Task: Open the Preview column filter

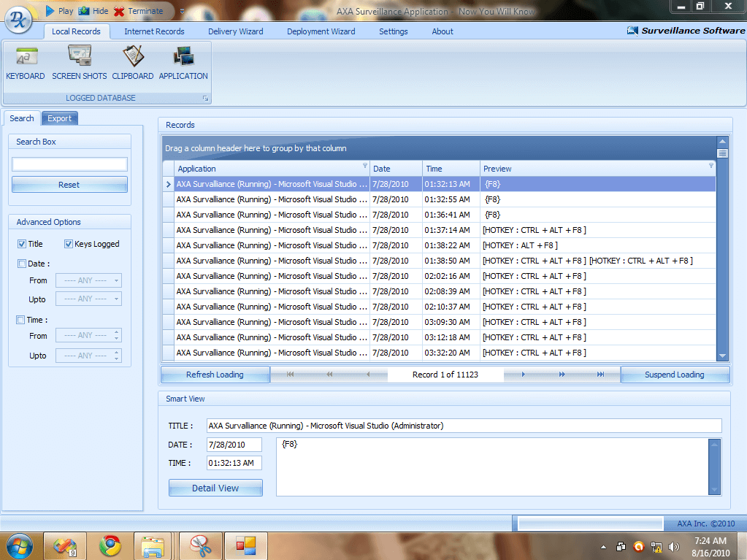Action: coord(710,166)
